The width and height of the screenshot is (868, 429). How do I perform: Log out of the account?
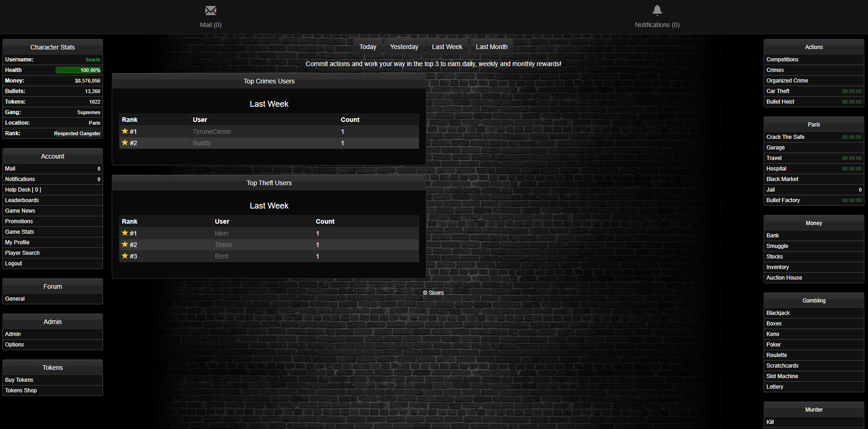click(14, 264)
